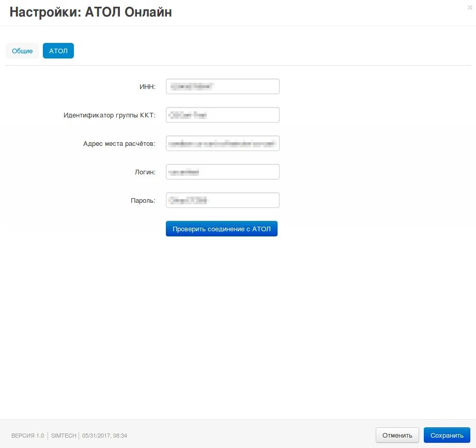The height and width of the screenshot is (448, 476).
Task: Click the 05/31/2017, 08:34 date text
Action: (x=104, y=436)
